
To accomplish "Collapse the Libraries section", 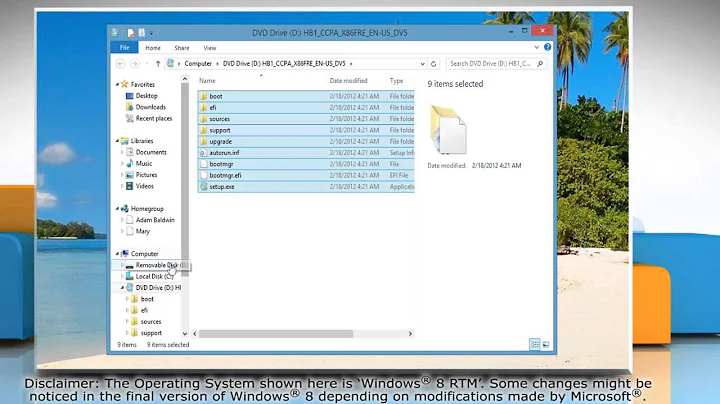I will [117, 141].
